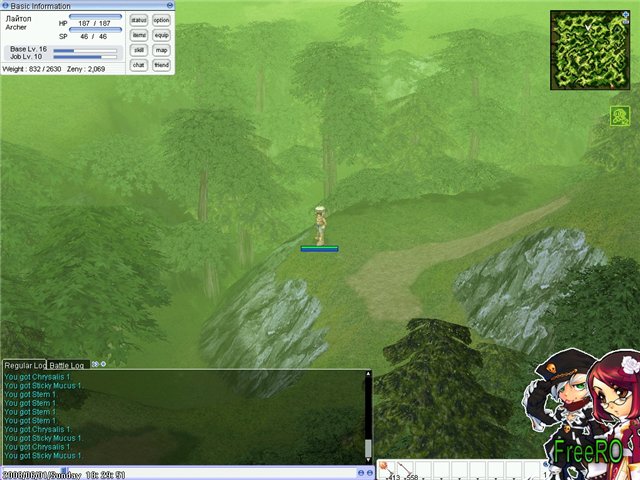This screenshot has height=480, width=640.
Task: Collapse the Basic Information window using right icon
Action: tap(171, 5)
